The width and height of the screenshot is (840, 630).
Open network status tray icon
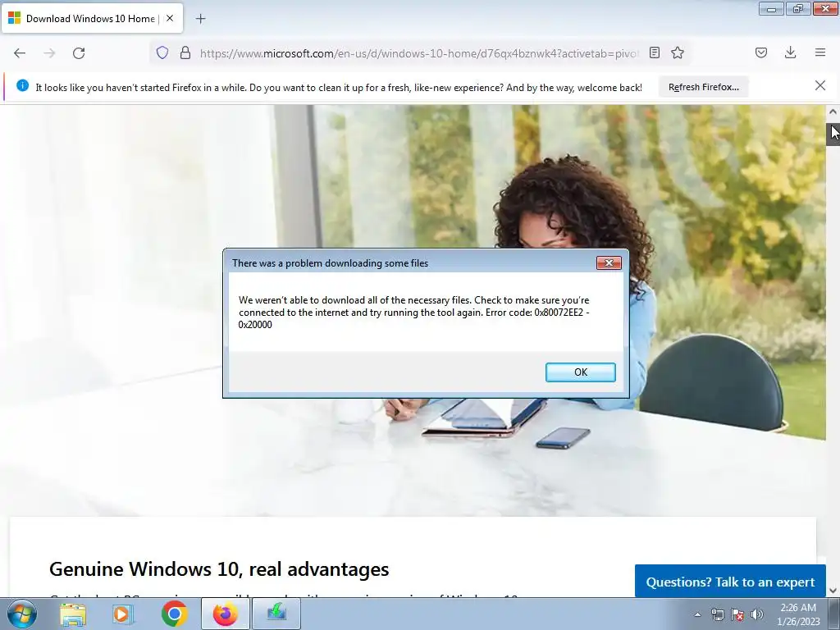tap(717, 614)
